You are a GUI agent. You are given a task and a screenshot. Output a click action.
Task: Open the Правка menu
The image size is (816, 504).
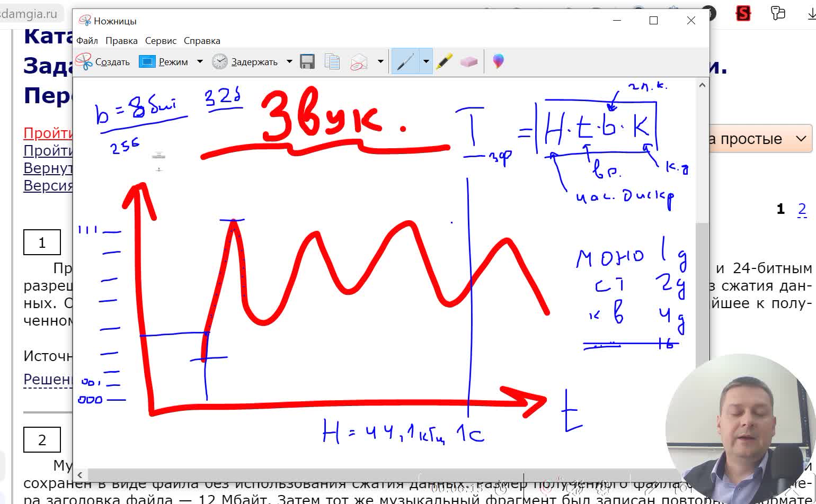(121, 41)
